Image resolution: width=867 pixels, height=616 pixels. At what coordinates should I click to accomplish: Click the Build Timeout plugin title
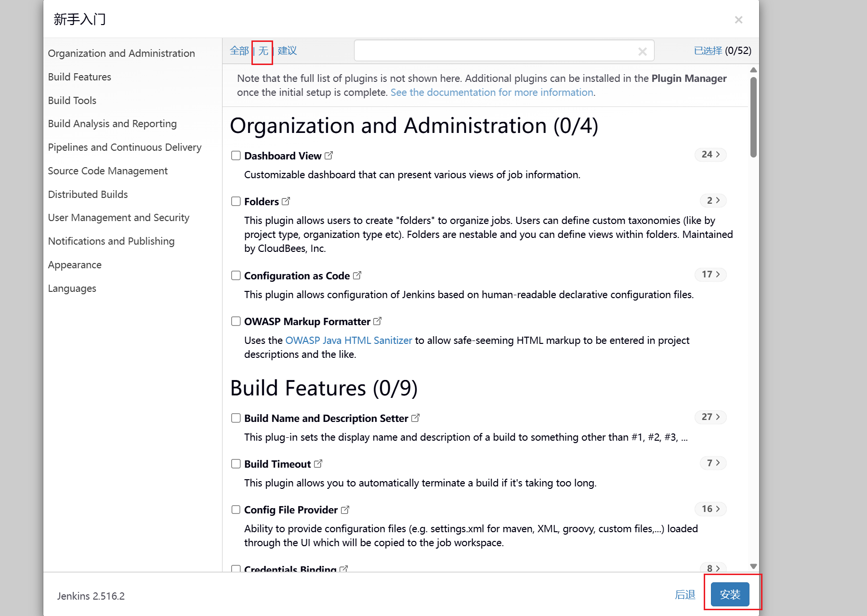pyautogui.click(x=277, y=464)
